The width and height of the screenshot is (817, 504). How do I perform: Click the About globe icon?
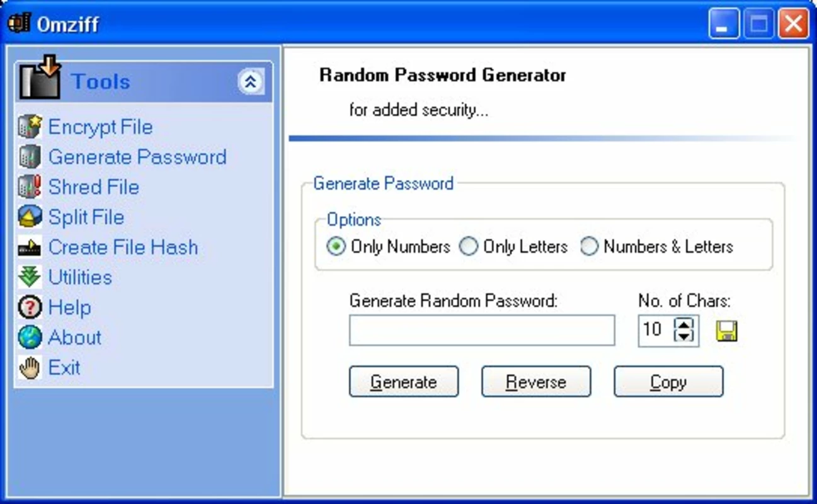click(30, 338)
